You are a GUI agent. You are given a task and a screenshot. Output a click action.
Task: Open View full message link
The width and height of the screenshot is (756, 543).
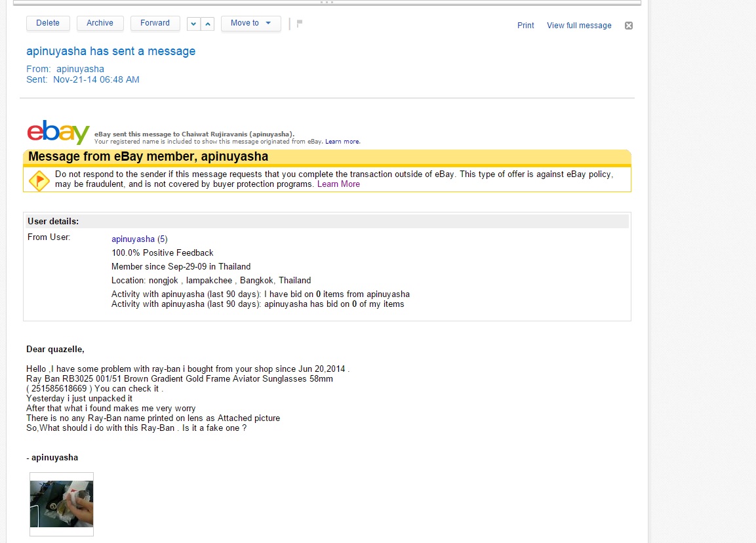579,26
